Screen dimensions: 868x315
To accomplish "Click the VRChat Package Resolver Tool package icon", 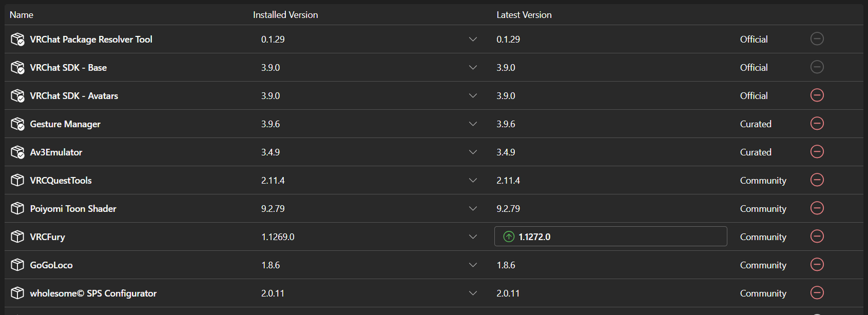I will click(x=17, y=39).
